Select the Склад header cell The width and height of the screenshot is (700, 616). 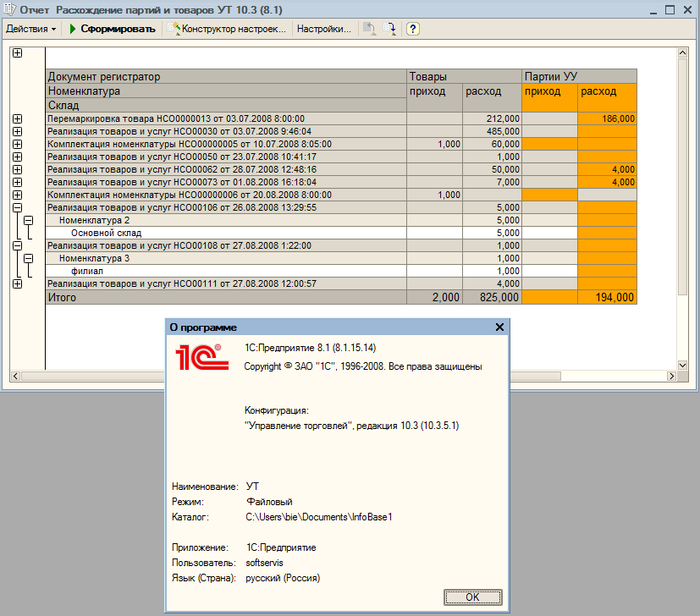(x=226, y=105)
